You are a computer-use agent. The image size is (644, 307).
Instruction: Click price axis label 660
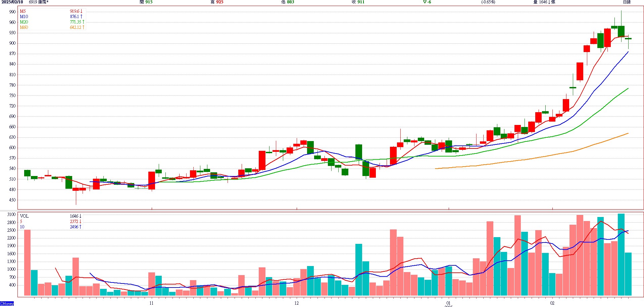[x=12, y=127]
